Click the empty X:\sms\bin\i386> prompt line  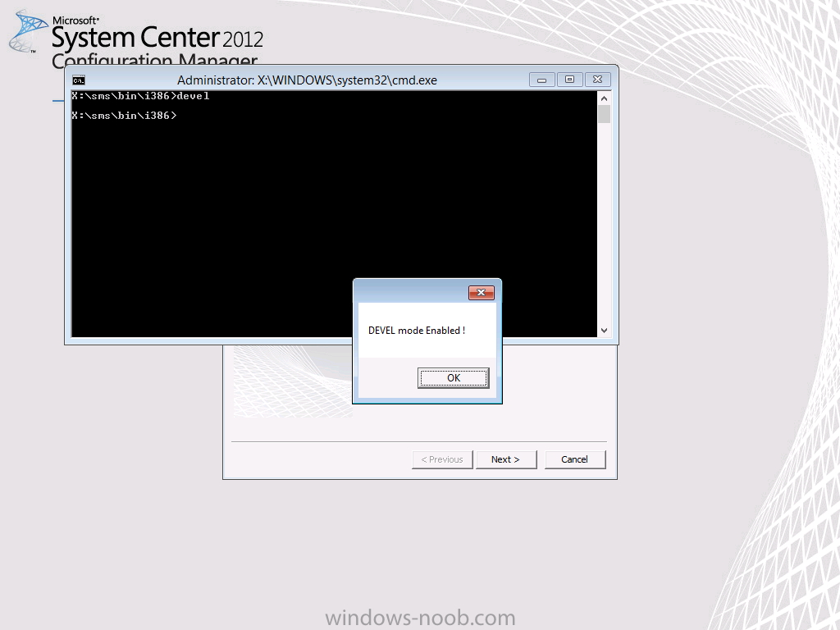click(125, 116)
